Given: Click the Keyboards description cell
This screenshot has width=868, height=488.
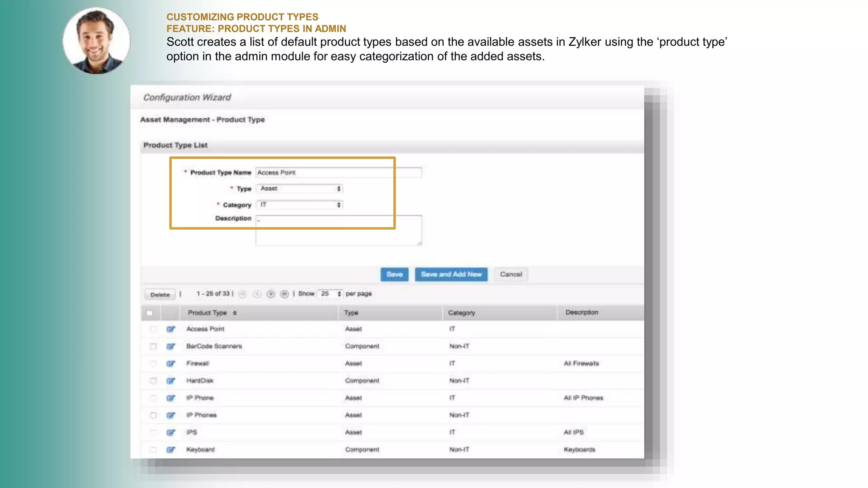Looking at the screenshot, I should 579,449.
